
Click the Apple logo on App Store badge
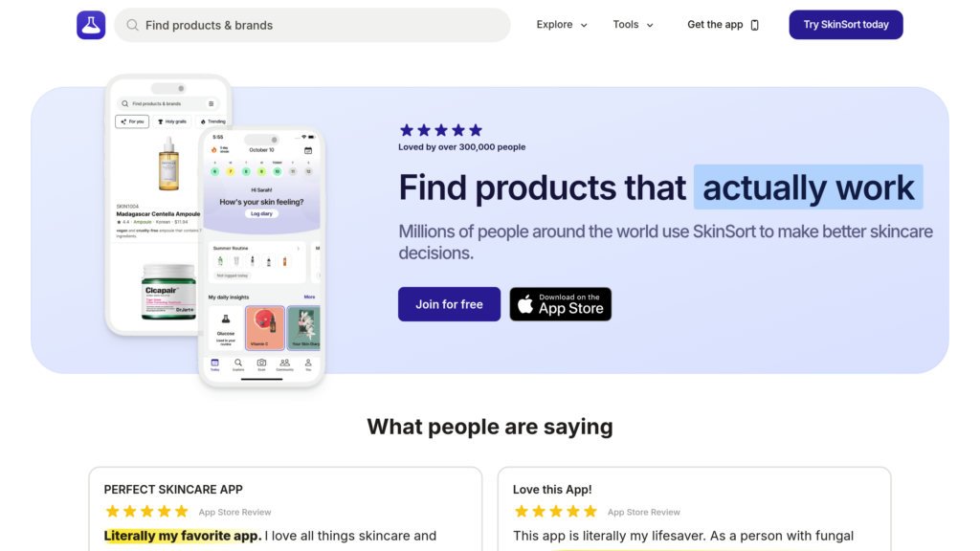[525, 304]
